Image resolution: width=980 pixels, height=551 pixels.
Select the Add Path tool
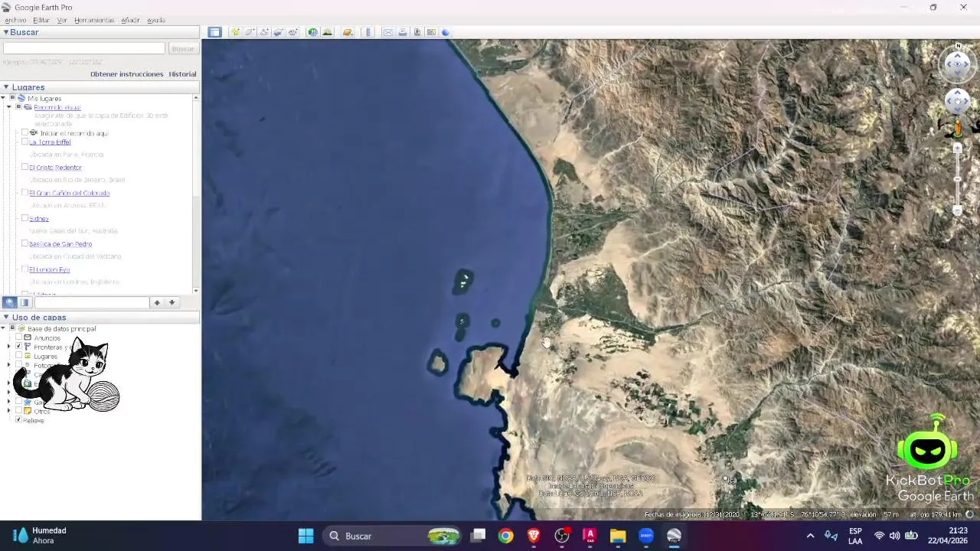264,32
